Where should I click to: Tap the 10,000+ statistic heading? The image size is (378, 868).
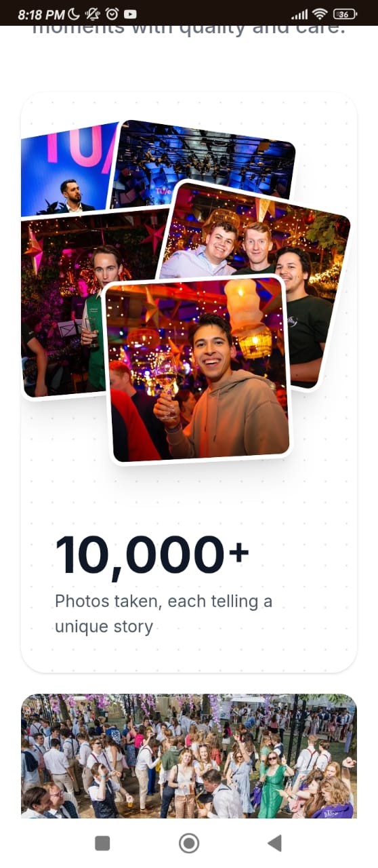[x=152, y=555]
